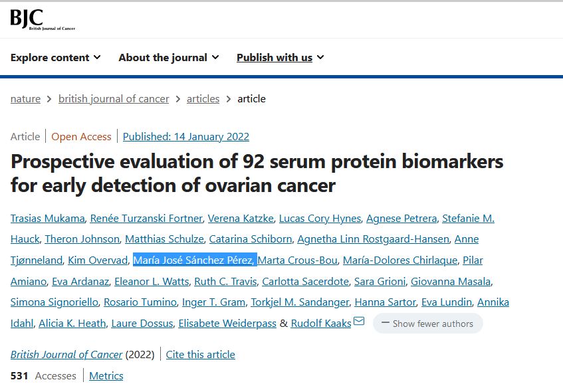563x392 pixels.
Task: Select highlighted author María José Sánchez Pérez
Action: click(194, 260)
